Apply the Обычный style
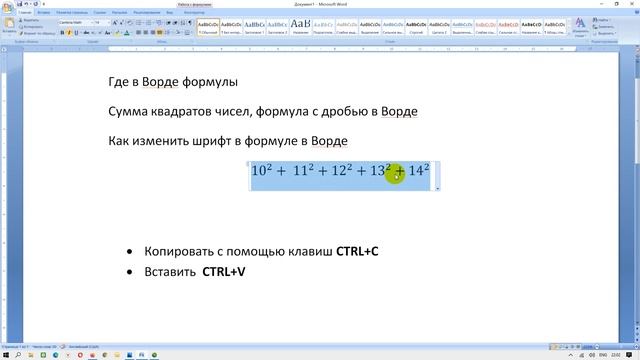 point(208,27)
